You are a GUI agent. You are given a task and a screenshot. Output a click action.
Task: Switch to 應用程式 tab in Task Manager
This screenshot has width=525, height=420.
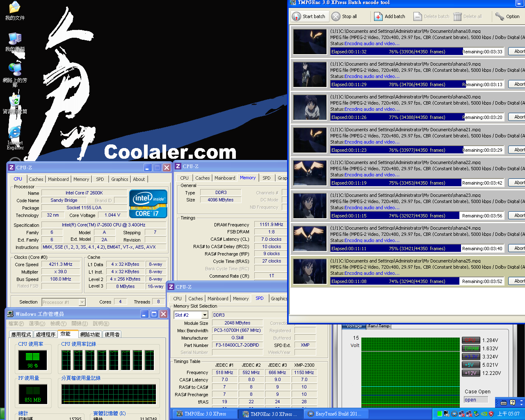click(x=21, y=334)
